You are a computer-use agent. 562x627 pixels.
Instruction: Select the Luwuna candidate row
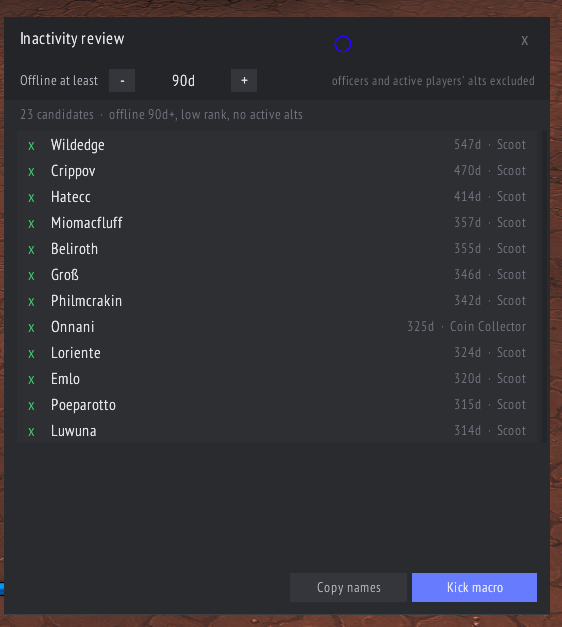[x=277, y=431]
